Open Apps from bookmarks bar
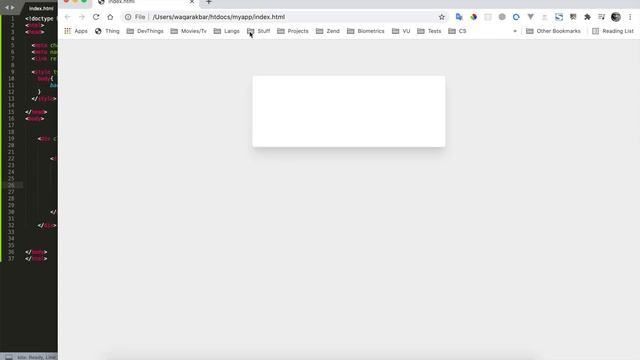This screenshot has height=360, width=640. tap(76, 31)
